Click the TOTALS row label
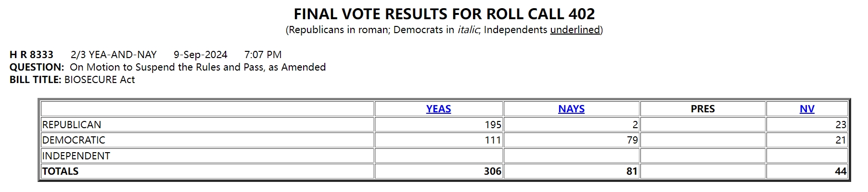This screenshot has width=868, height=192. [x=60, y=171]
